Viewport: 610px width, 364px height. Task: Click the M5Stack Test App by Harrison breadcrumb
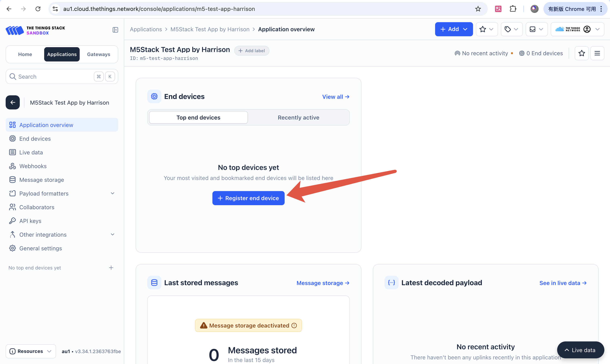coord(210,29)
